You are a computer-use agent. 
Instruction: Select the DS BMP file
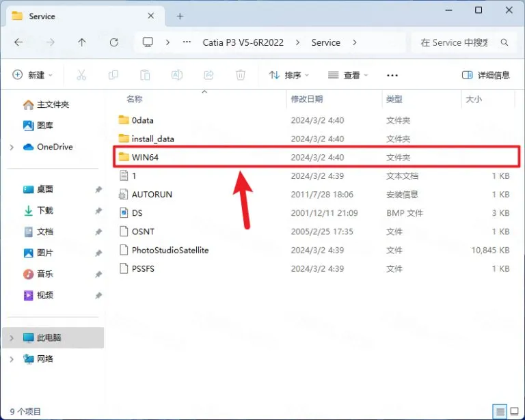tap(316, 212)
